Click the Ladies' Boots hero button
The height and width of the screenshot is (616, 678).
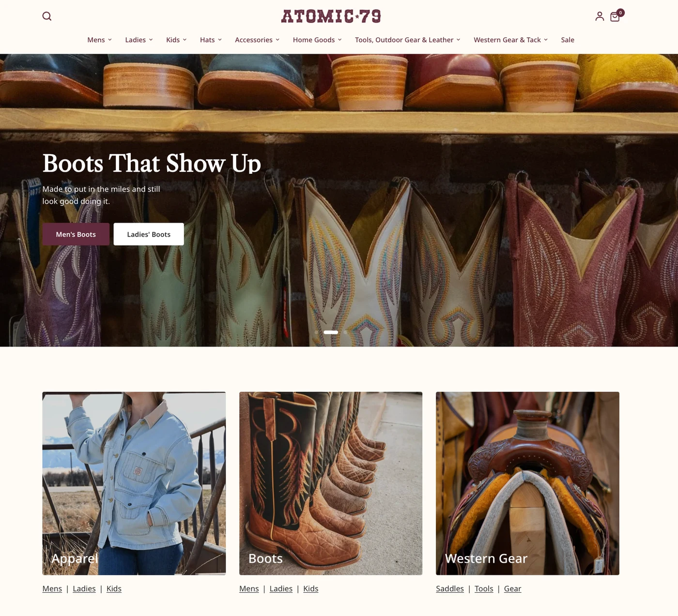point(149,234)
